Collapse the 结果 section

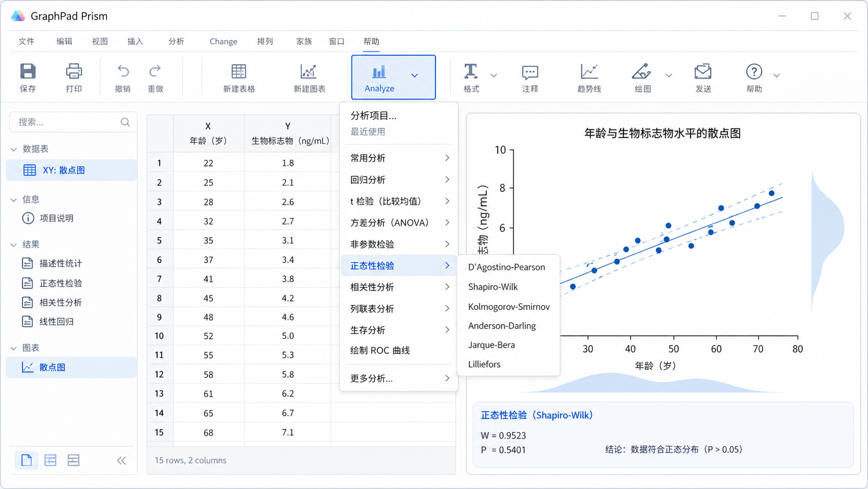(x=13, y=245)
